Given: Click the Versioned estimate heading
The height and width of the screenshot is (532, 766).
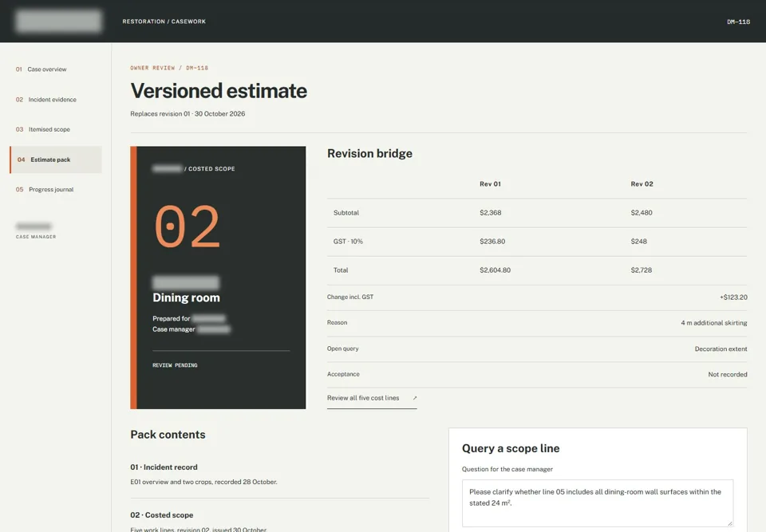Looking at the screenshot, I should [219, 91].
